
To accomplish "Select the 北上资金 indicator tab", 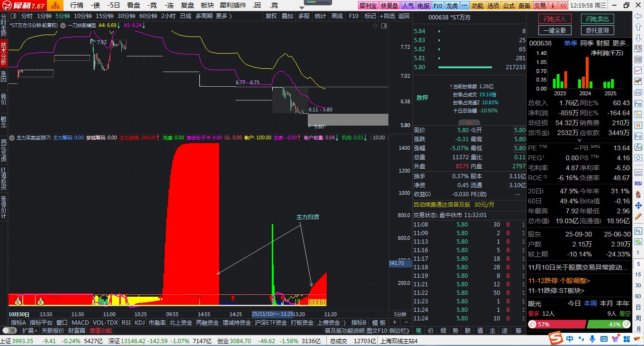I will click(x=181, y=322).
